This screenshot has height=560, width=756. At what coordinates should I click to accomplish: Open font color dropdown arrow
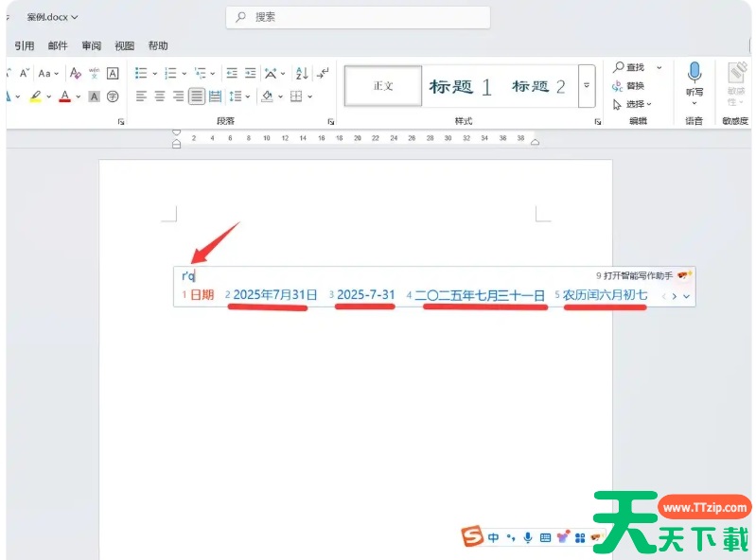tap(79, 96)
